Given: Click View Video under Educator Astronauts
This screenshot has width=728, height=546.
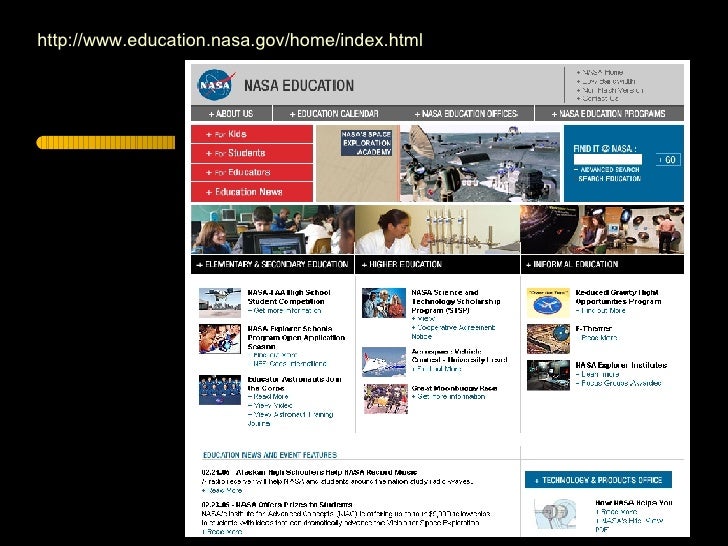Looking at the screenshot, I should [x=270, y=405].
